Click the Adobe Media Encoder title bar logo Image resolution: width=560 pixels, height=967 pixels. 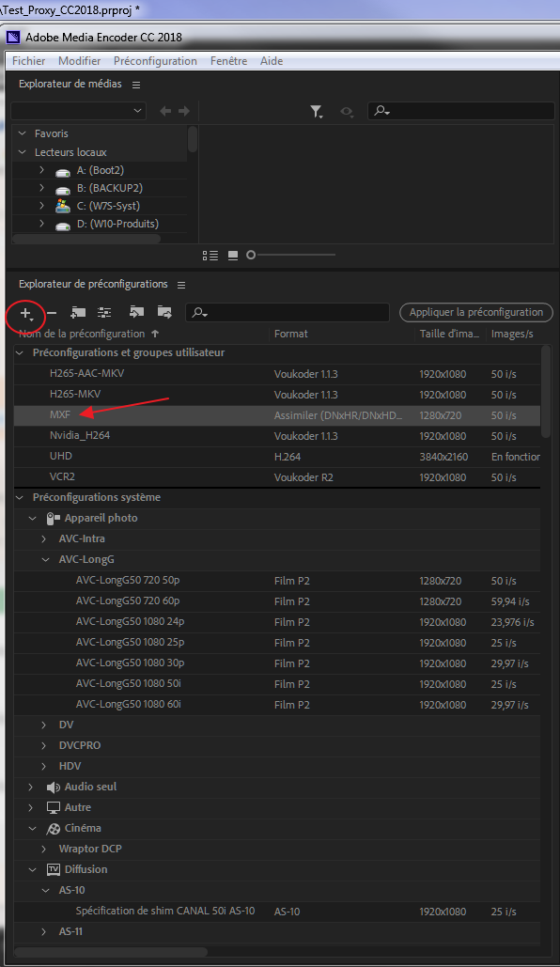tap(13, 38)
